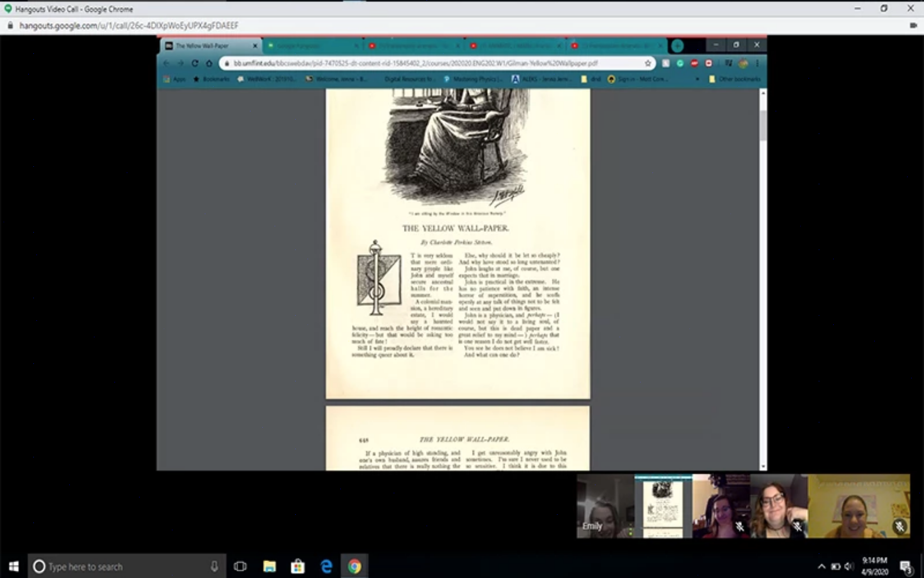Click the camera icon in Hangouts address bar
Screen dimensions: 924x578
click(x=913, y=26)
